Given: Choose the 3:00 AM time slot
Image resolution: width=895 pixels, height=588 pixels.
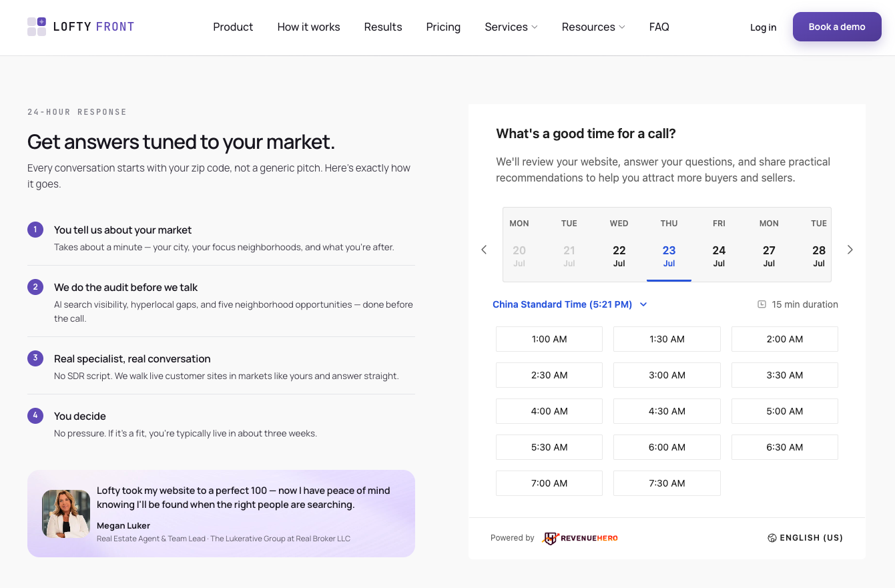Looking at the screenshot, I should click(x=667, y=375).
